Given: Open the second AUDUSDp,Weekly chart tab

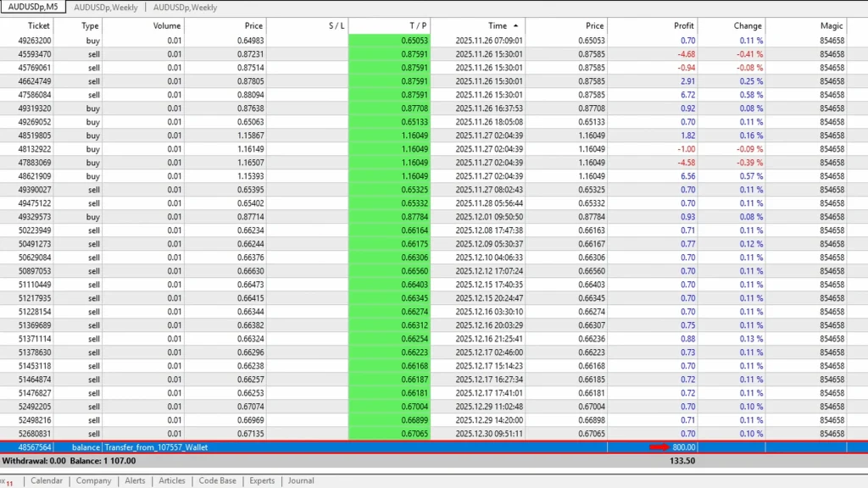Looking at the screenshot, I should pos(185,8).
